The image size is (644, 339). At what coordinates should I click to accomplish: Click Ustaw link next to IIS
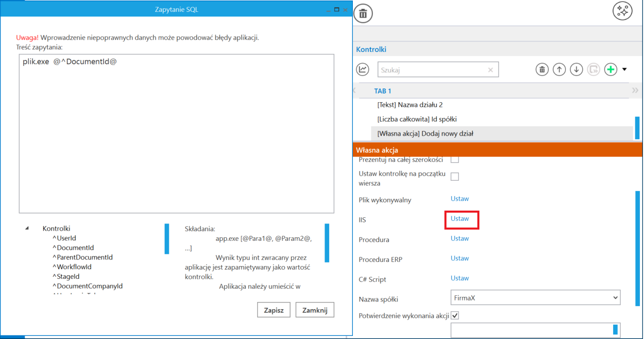tap(460, 218)
